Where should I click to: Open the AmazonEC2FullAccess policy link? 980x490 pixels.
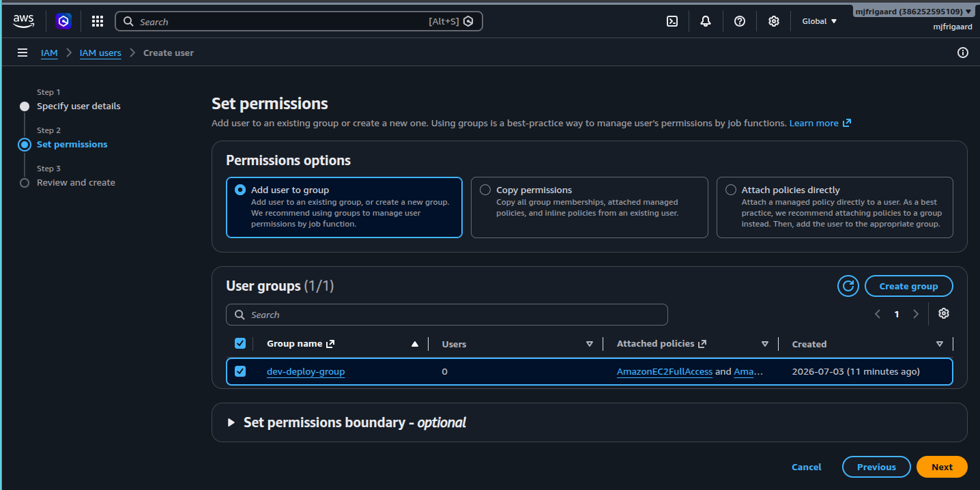[665, 371]
